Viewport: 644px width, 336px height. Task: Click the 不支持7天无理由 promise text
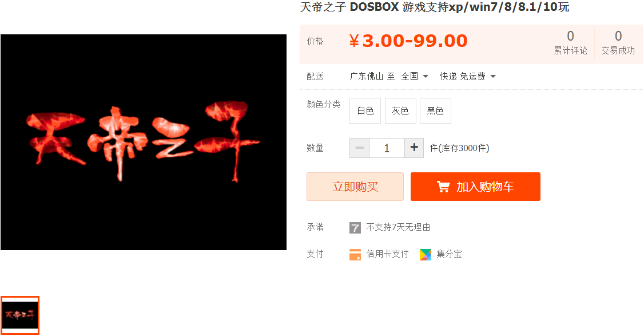click(x=398, y=227)
